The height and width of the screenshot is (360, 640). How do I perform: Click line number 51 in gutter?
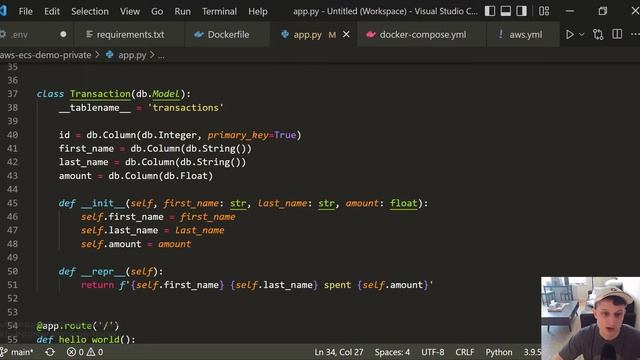click(x=13, y=285)
